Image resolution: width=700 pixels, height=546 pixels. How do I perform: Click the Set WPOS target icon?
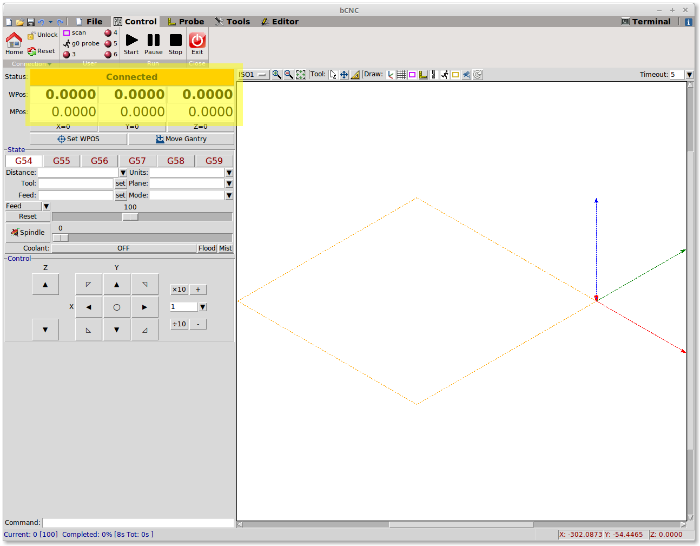[62, 139]
